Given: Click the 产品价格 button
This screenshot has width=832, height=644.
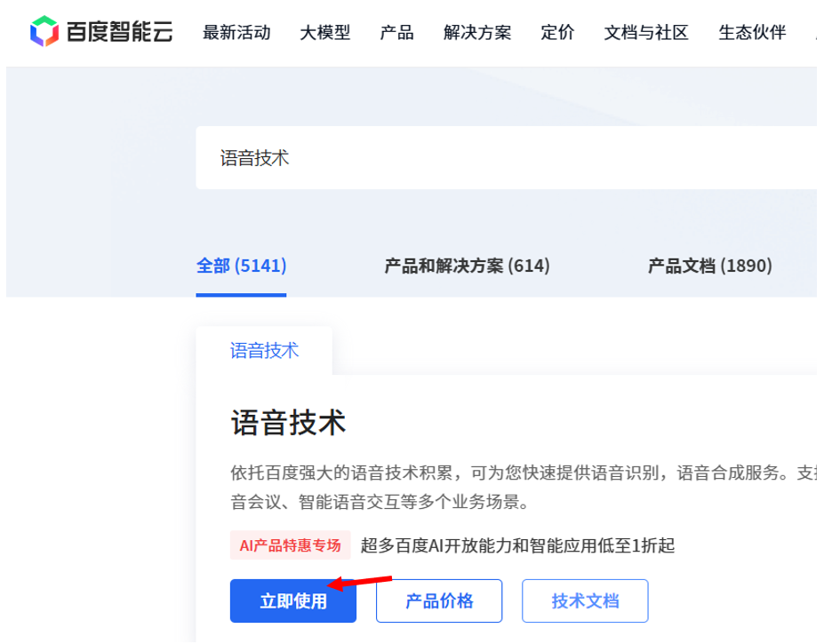Looking at the screenshot, I should [x=439, y=600].
